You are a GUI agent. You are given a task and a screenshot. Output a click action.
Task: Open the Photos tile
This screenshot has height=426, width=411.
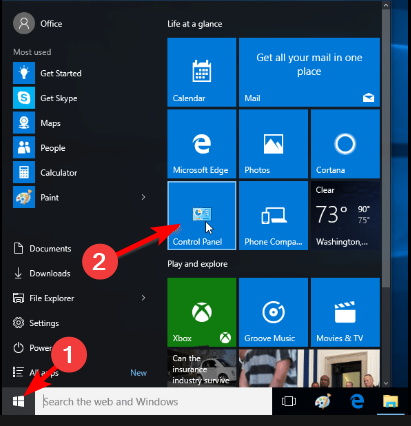(x=273, y=144)
